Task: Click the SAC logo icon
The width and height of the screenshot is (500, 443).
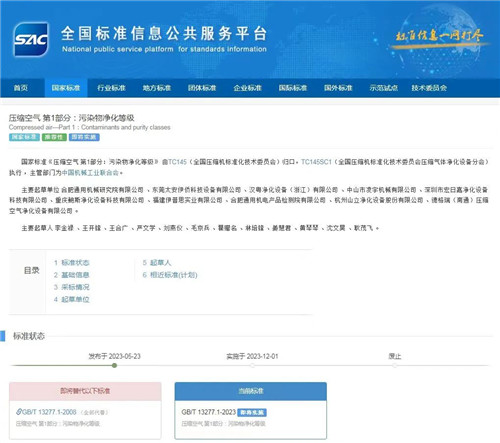Action: (31, 39)
